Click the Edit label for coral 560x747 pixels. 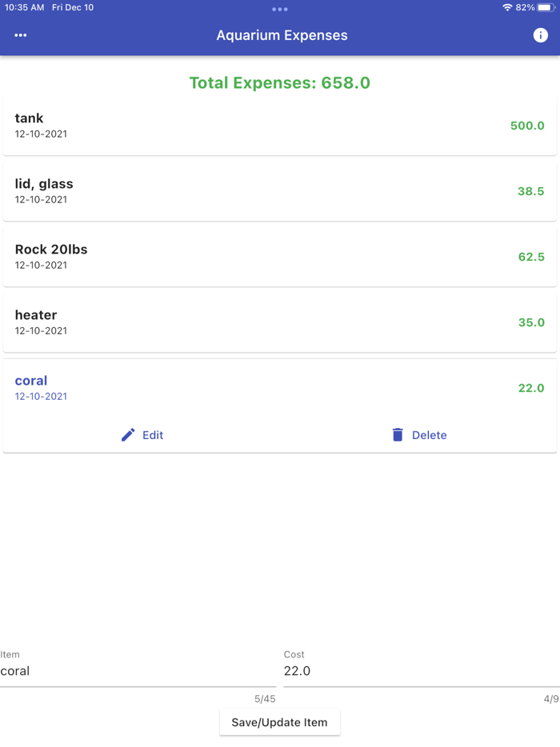tap(153, 435)
